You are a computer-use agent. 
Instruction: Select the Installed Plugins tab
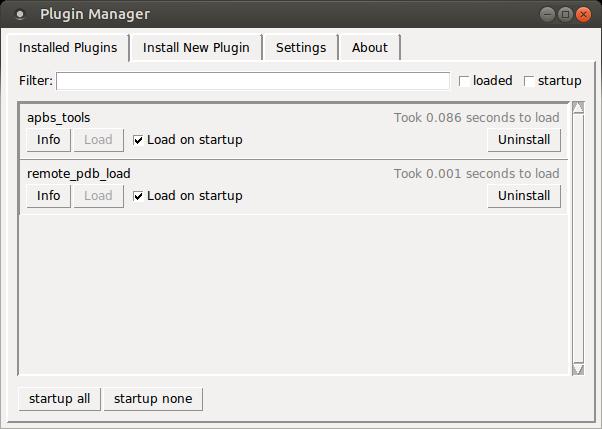tap(68, 48)
